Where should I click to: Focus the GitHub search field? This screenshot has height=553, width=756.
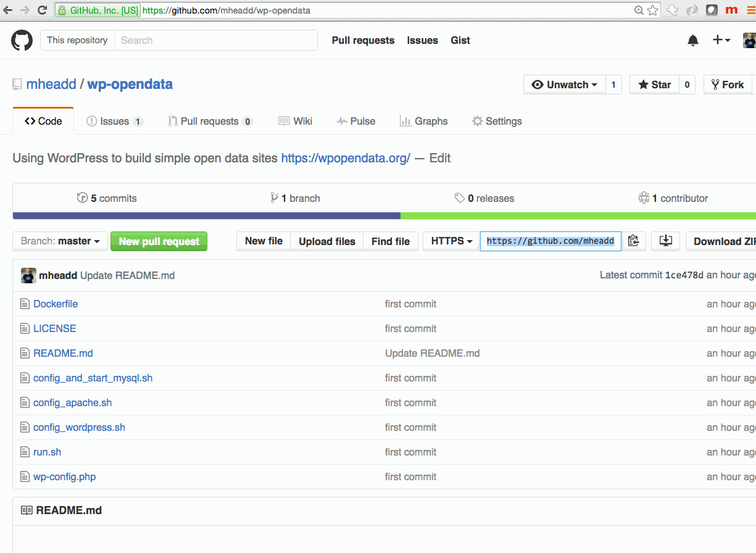216,40
